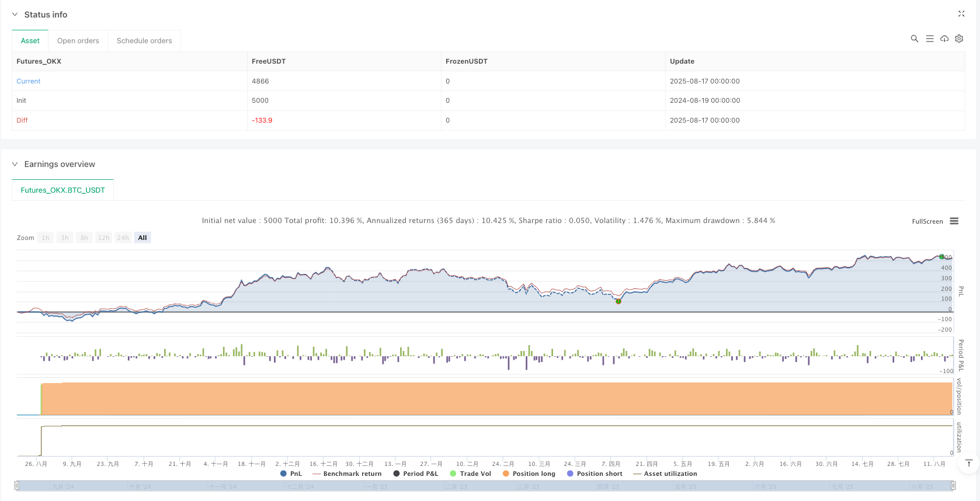Click the Current row link
Screen dimensions: 980x501
29,81
